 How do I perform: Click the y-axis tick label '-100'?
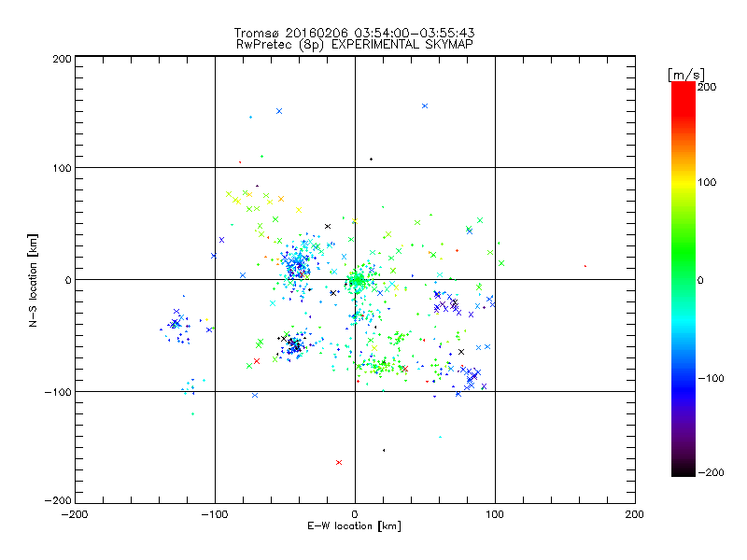pos(58,392)
